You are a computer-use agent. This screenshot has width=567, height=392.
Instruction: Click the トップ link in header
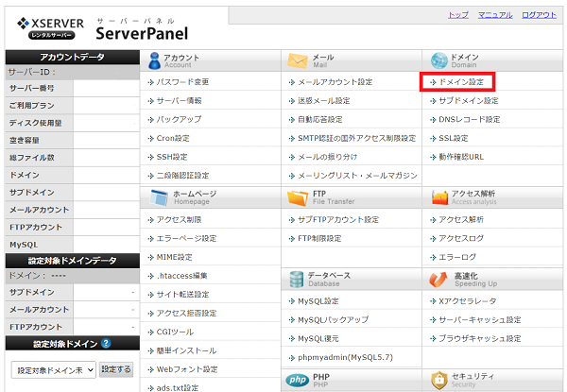click(457, 16)
